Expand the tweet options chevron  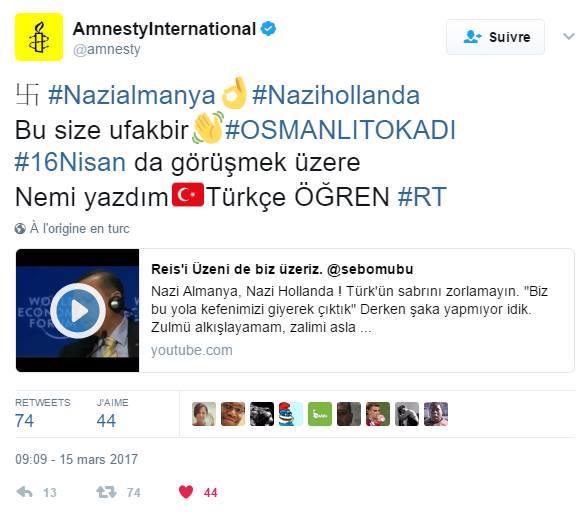tap(568, 36)
